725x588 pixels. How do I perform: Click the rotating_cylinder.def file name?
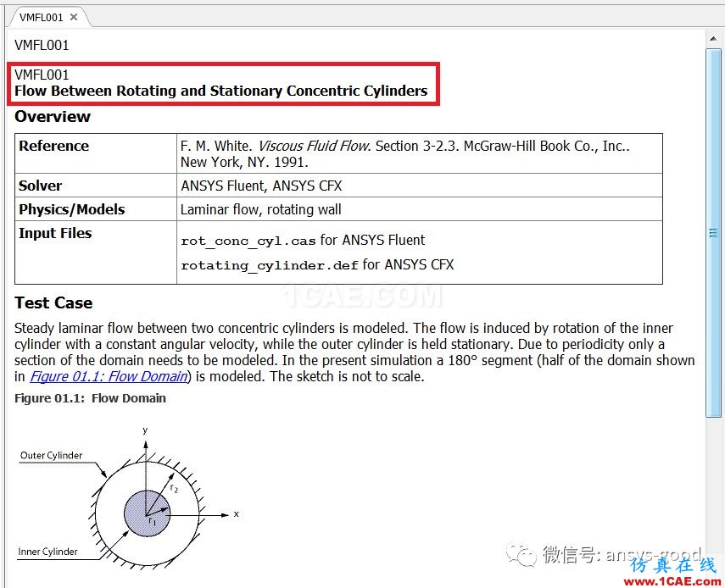(270, 265)
